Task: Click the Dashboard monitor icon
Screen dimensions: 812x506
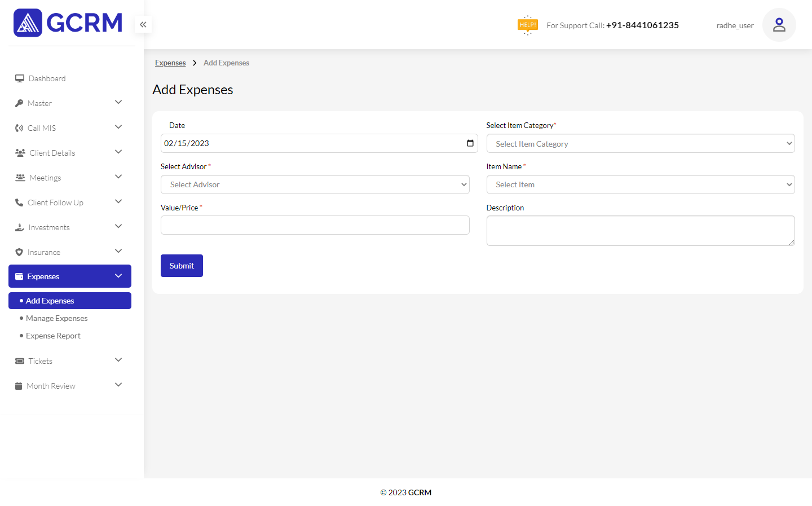Action: tap(20, 78)
